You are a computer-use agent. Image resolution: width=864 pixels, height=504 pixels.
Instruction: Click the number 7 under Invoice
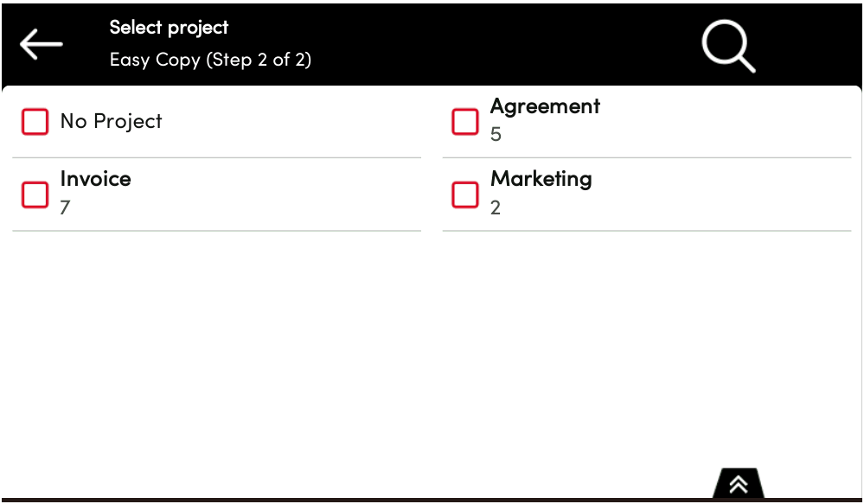66,207
